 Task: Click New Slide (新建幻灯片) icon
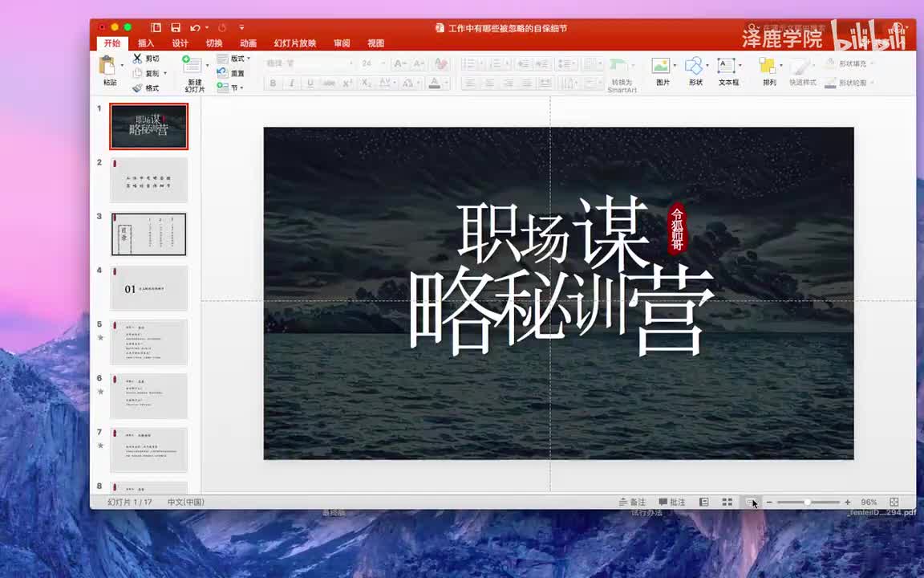click(x=192, y=66)
